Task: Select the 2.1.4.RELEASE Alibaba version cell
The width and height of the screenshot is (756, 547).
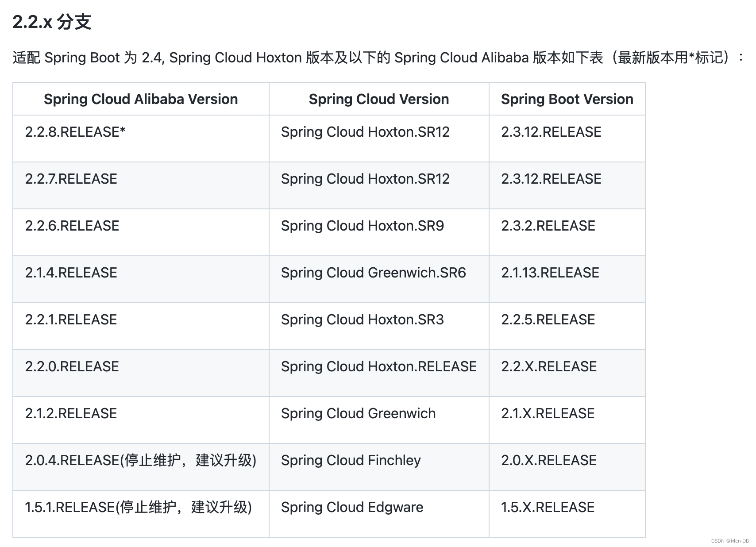Action: coord(71,273)
